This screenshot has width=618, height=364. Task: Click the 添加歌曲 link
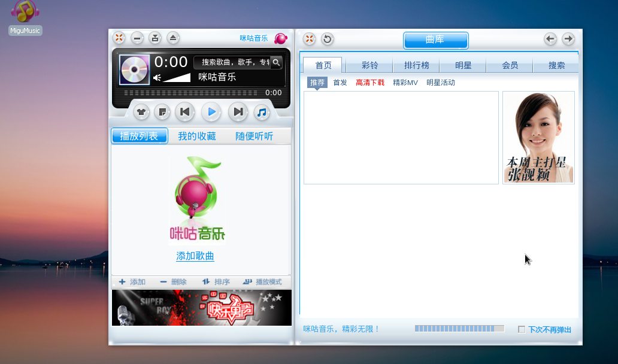tap(195, 256)
